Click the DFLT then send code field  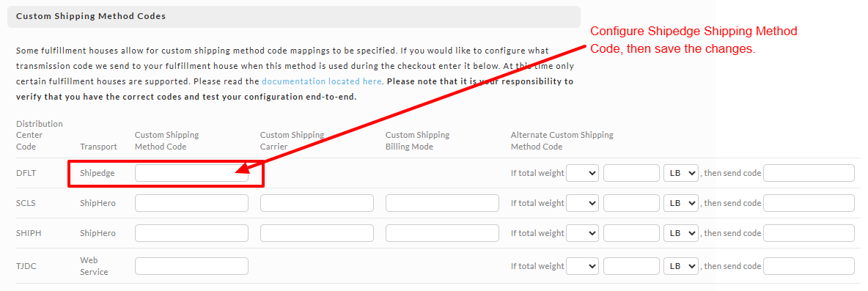(809, 173)
